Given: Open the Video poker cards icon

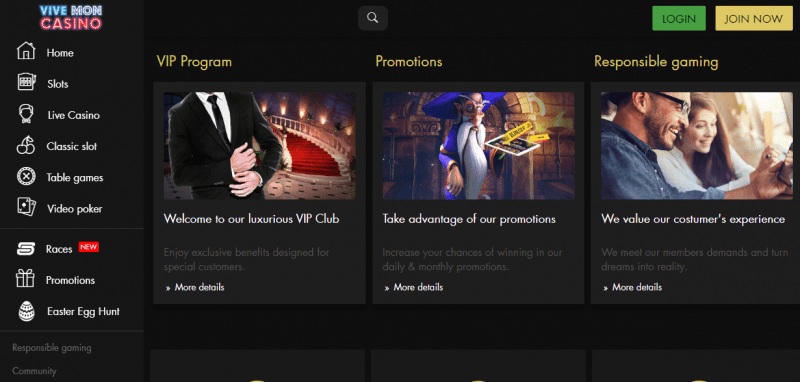Looking at the screenshot, I should pos(26,208).
